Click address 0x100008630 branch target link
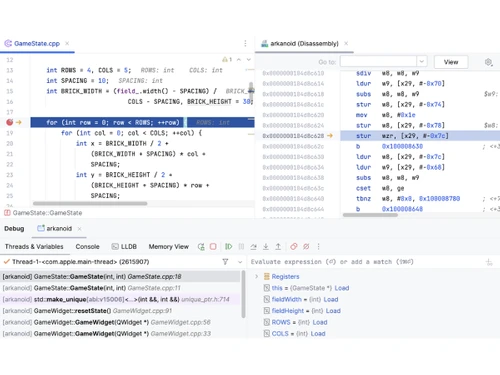Screen dimensions: 500x375 [x=402, y=146]
